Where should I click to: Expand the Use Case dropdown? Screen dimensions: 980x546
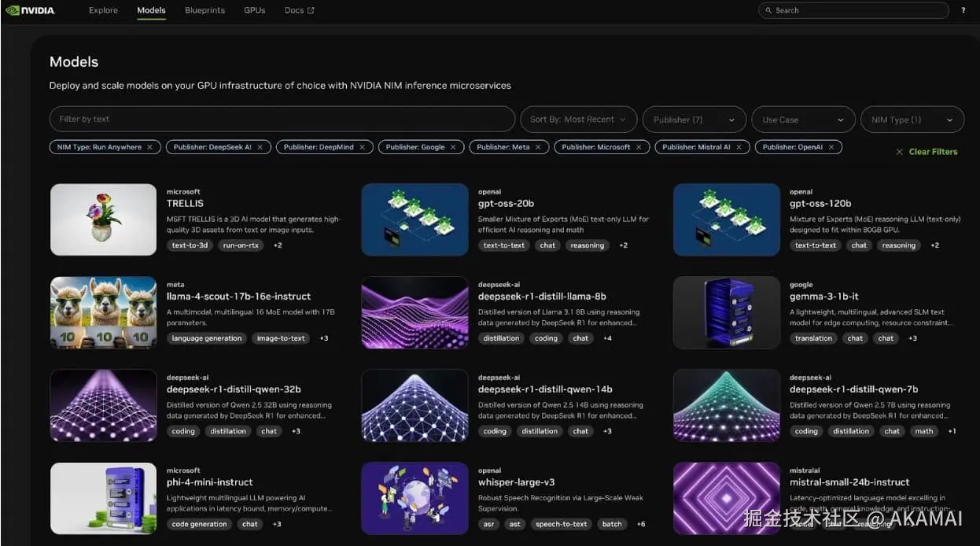coord(803,120)
